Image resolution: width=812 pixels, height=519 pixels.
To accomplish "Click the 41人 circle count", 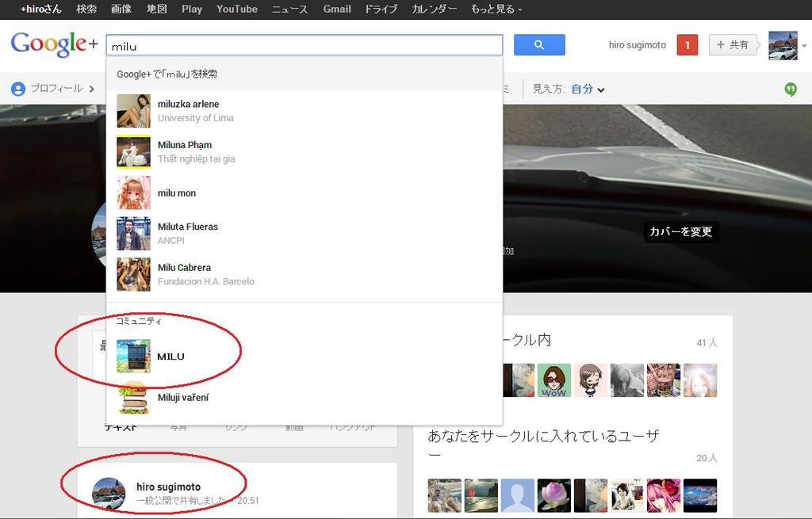I will [x=707, y=342].
